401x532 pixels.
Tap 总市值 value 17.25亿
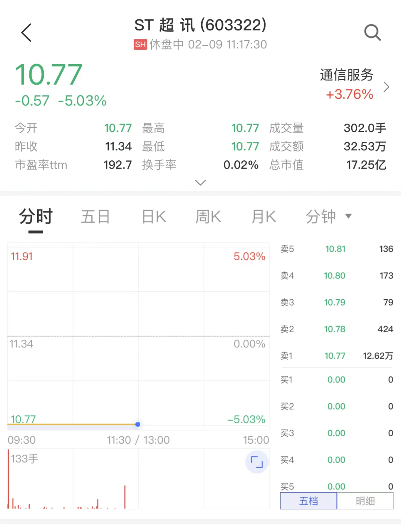[x=366, y=164]
